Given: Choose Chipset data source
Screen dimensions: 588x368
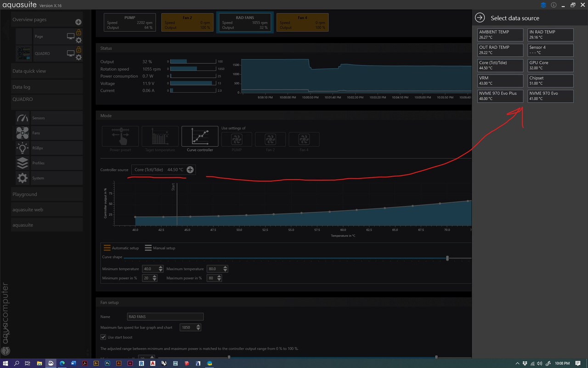Looking at the screenshot, I should point(550,81).
